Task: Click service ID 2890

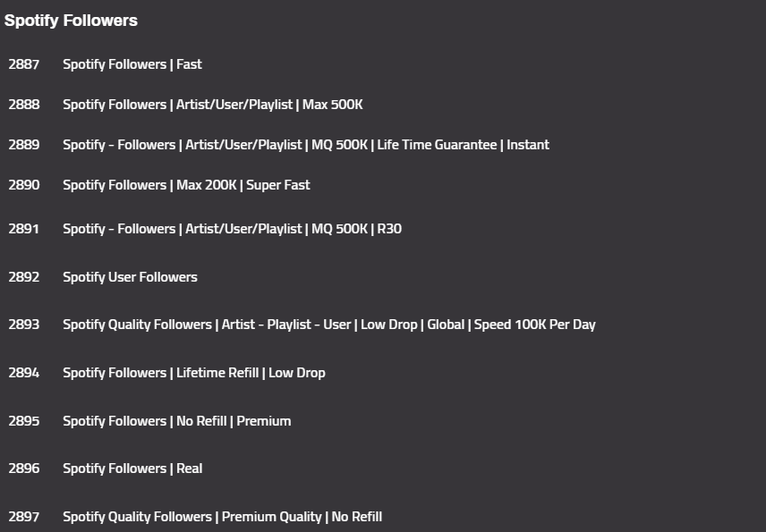Action: click(24, 185)
